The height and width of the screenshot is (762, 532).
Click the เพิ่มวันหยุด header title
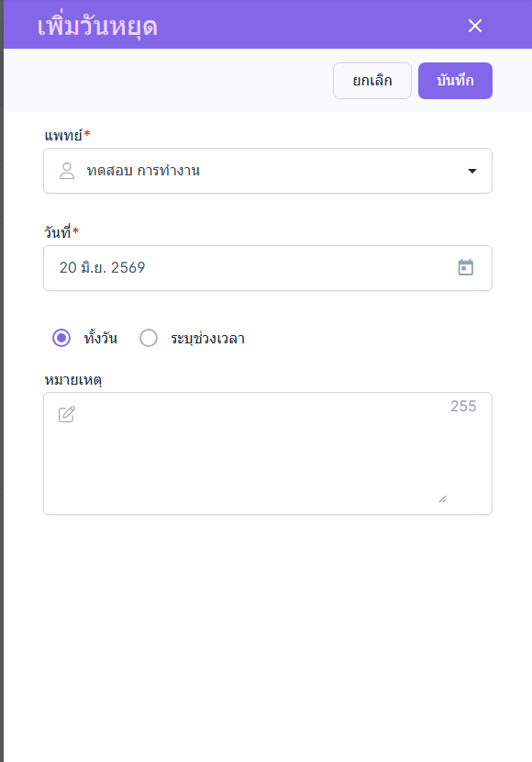coord(97,27)
